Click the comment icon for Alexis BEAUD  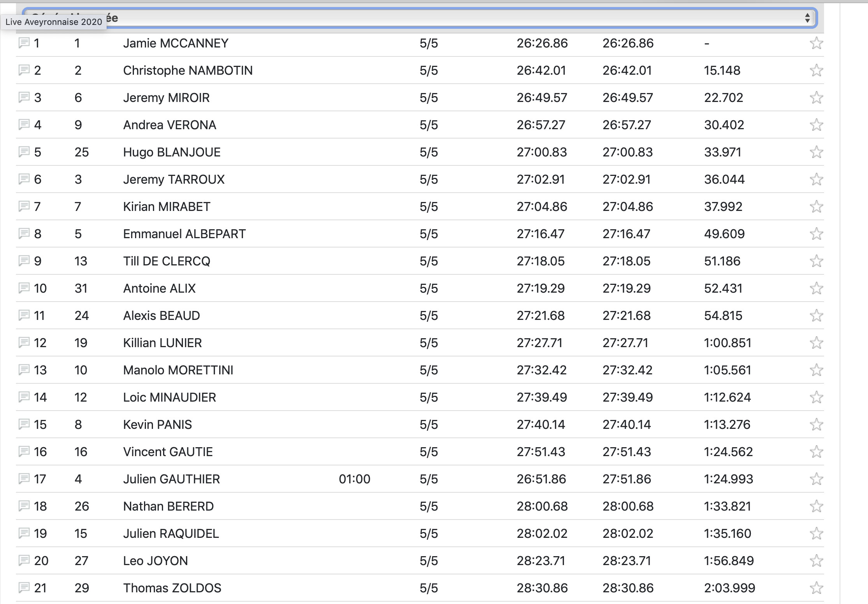(24, 315)
